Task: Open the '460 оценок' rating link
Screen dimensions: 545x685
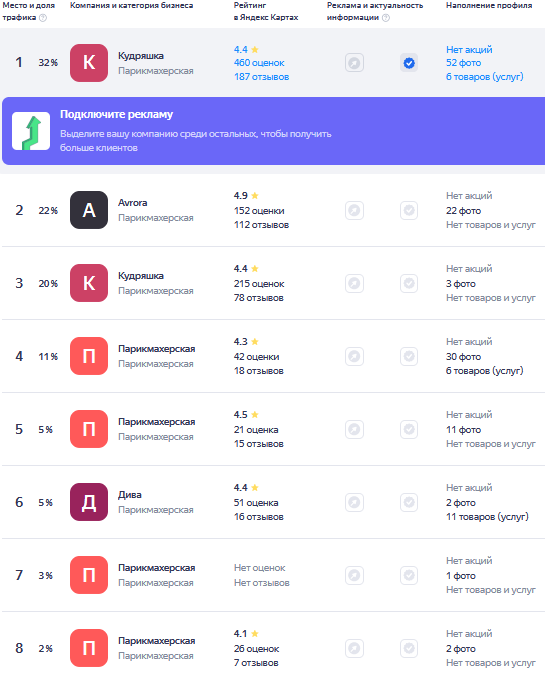Action: pyautogui.click(x=259, y=63)
